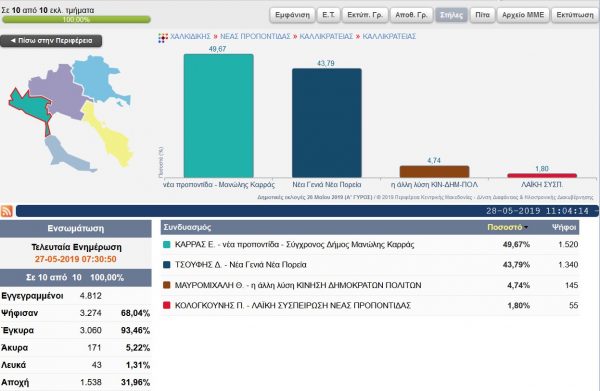This screenshot has width=600, height=391.
Task: Go back with Πίσω στην Περιφέρεια
Action: click(x=51, y=41)
